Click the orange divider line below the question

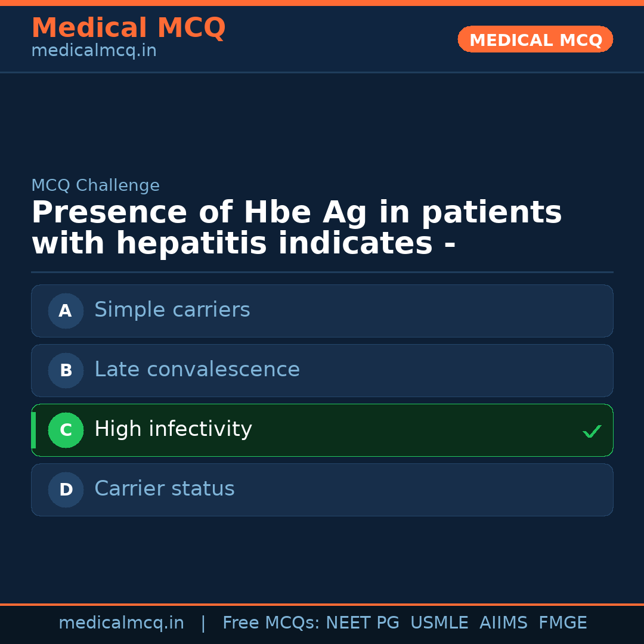(x=322, y=273)
